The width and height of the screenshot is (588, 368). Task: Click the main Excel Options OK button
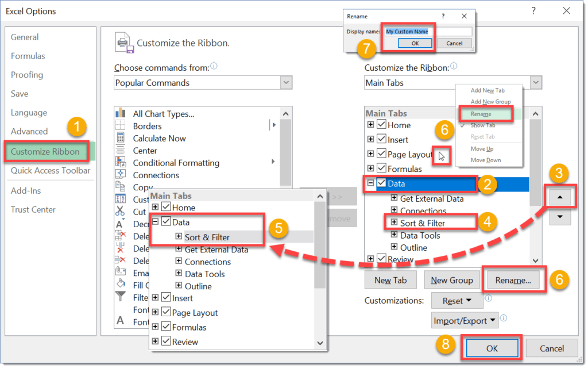point(492,348)
